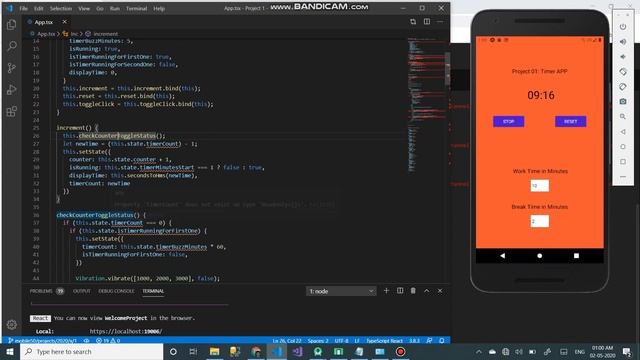Image resolution: width=640 pixels, height=360 pixels.
Task: Click 'Ln 26, Col 22' in the status bar
Action: (x=287, y=340)
